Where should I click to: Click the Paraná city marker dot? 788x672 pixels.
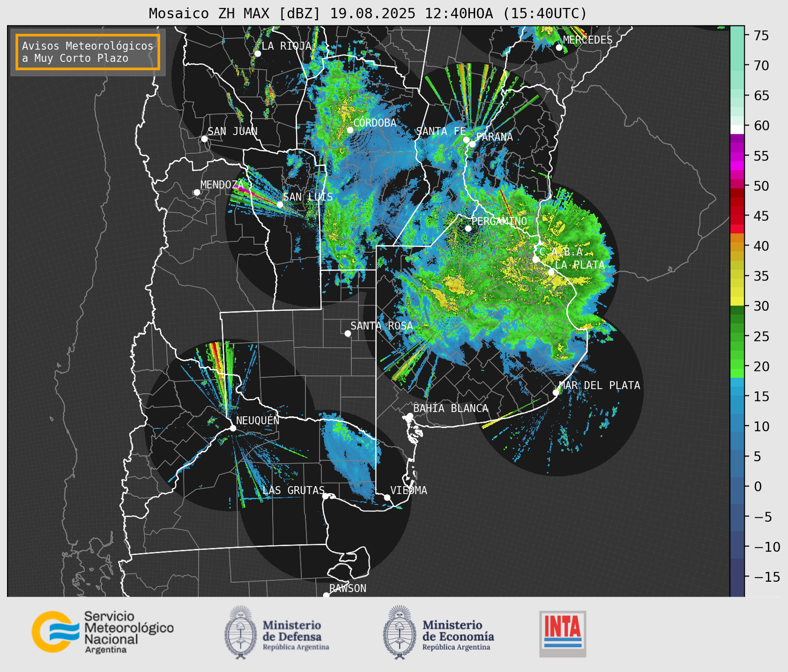(x=473, y=144)
